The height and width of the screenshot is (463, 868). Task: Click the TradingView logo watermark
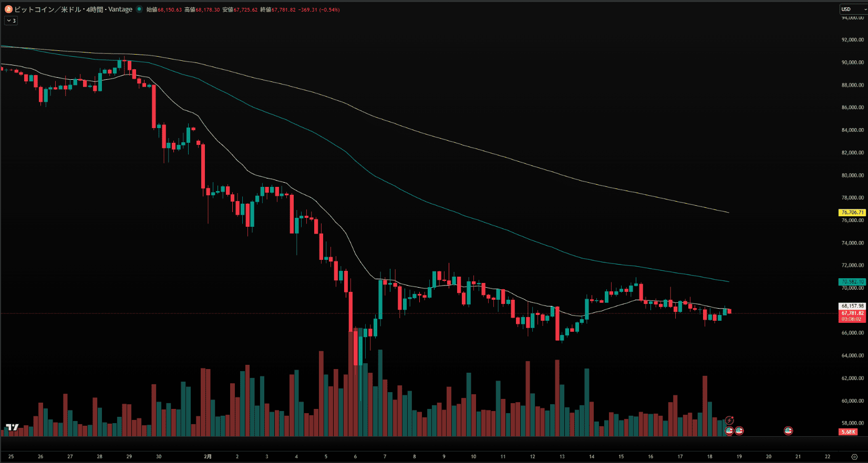click(x=12, y=427)
